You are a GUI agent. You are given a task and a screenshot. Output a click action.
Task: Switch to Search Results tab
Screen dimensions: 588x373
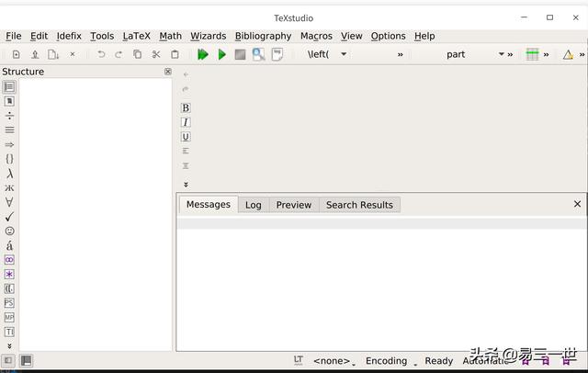tap(359, 205)
